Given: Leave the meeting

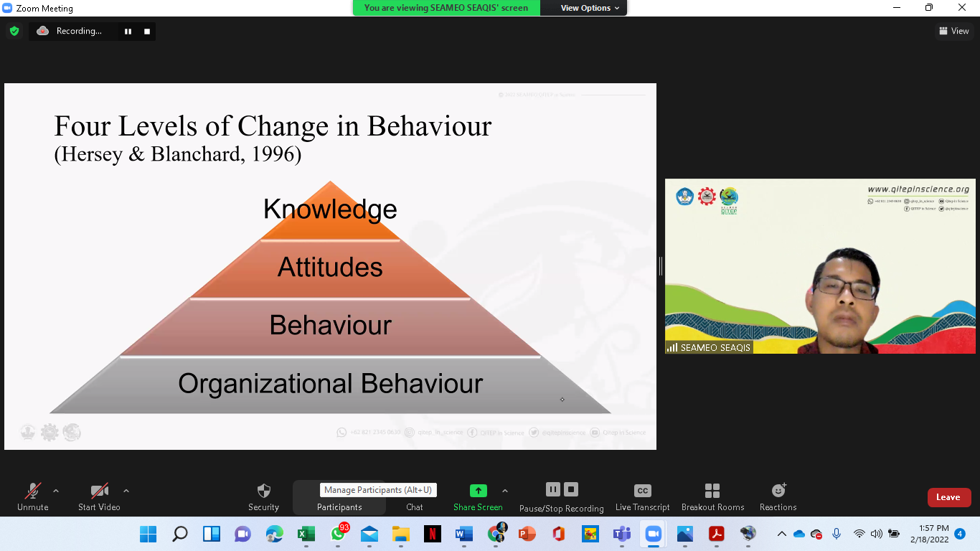Looking at the screenshot, I should (x=948, y=497).
